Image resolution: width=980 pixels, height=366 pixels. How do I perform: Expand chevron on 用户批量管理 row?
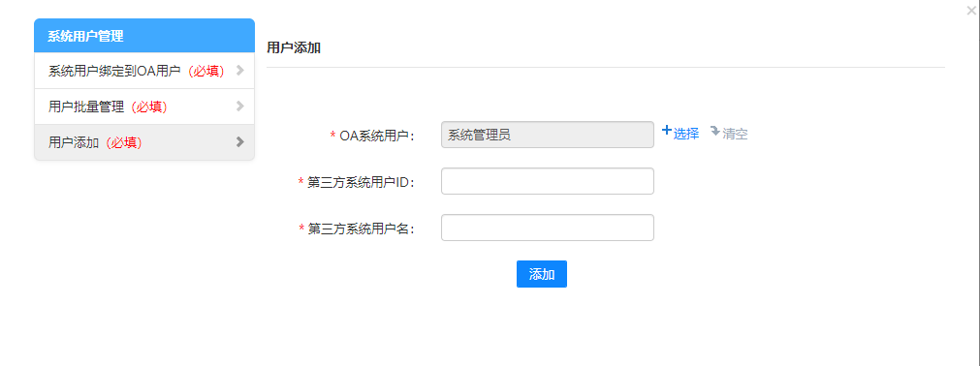pyautogui.click(x=239, y=107)
